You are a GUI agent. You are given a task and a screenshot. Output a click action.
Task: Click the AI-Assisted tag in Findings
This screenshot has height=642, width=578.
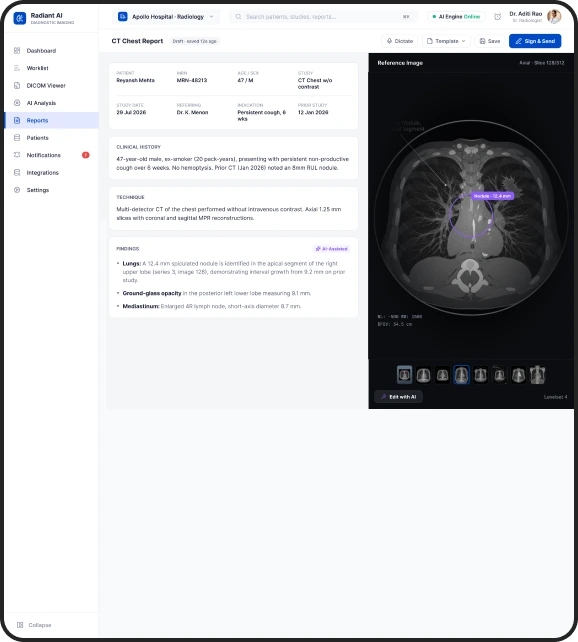pyautogui.click(x=332, y=249)
